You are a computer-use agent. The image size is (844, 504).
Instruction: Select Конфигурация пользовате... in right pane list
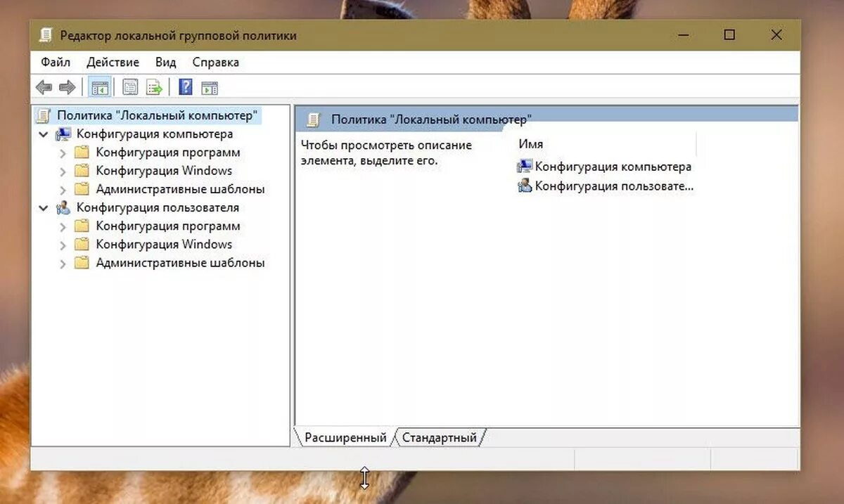pos(615,186)
